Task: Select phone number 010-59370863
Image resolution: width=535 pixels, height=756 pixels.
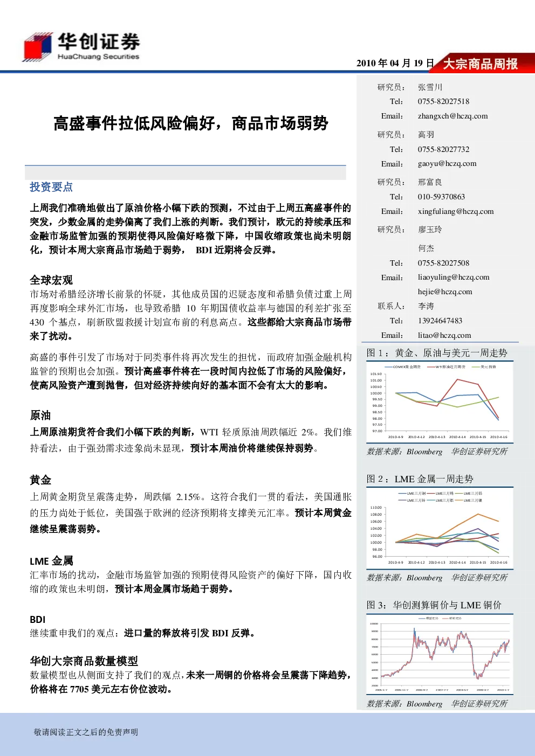Action: pos(441,197)
